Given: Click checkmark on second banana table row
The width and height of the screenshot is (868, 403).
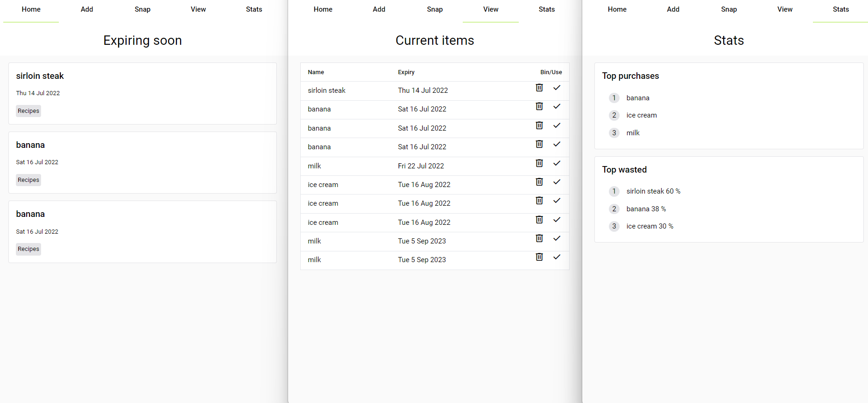Looking at the screenshot, I should pos(557,125).
